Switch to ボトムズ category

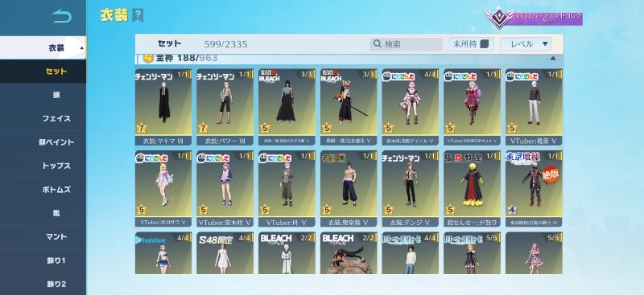pos(43,190)
